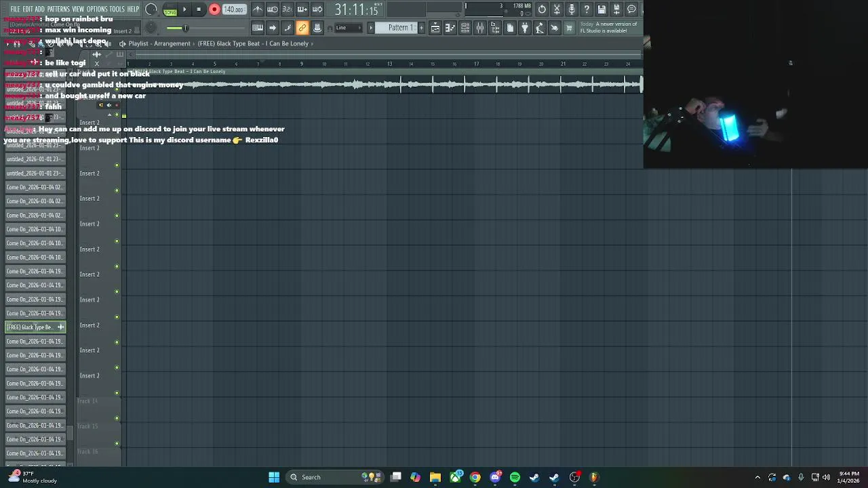The image size is (868, 488).
Task: Open the plugin picker plug icon
Action: pos(525,28)
